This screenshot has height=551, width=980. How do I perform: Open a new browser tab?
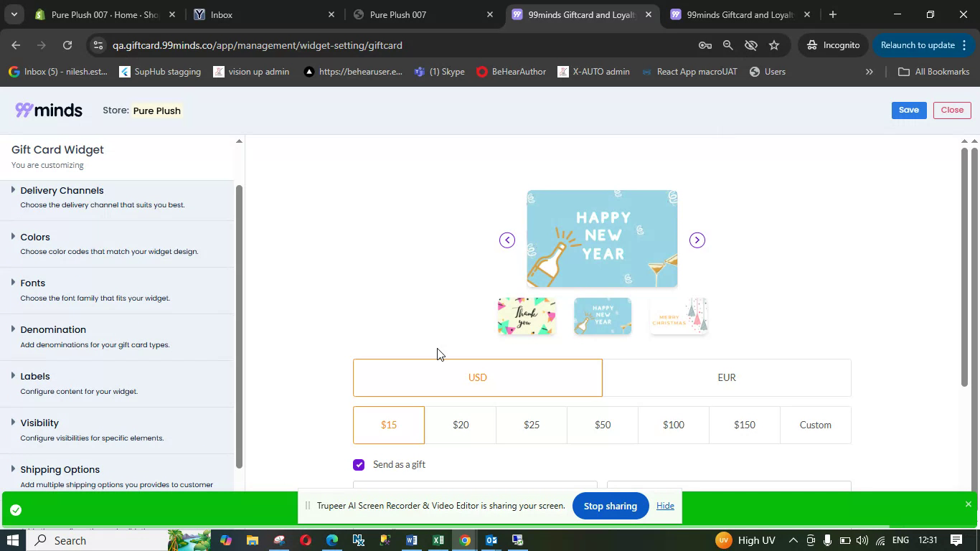pyautogui.click(x=832, y=14)
